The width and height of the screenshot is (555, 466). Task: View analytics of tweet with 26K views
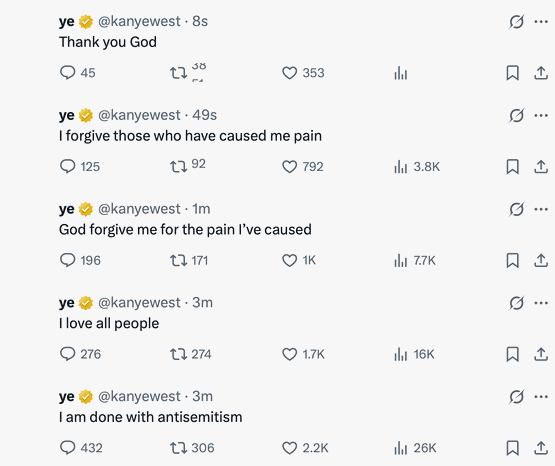[415, 448]
